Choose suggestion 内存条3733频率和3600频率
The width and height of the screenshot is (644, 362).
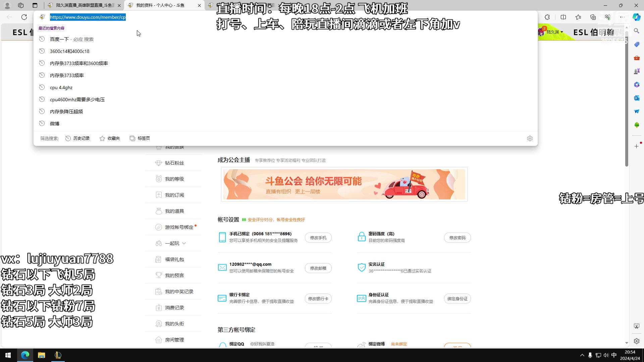[285, 63]
